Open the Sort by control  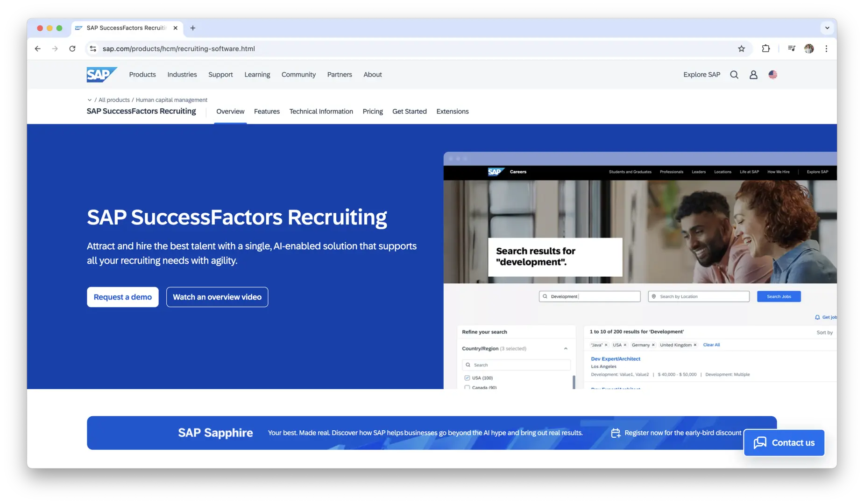click(824, 333)
